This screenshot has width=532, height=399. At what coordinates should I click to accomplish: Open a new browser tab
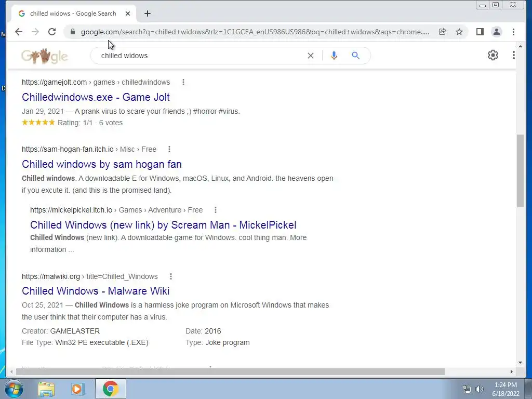click(147, 14)
